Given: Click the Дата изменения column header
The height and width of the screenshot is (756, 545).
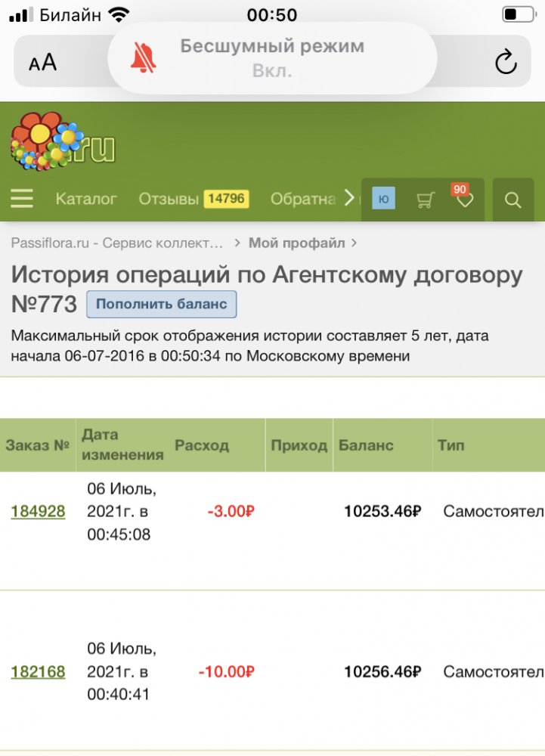Looking at the screenshot, I should coord(122,445).
